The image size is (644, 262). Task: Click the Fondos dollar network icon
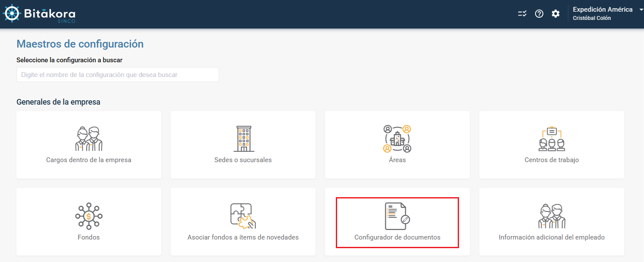click(x=89, y=216)
